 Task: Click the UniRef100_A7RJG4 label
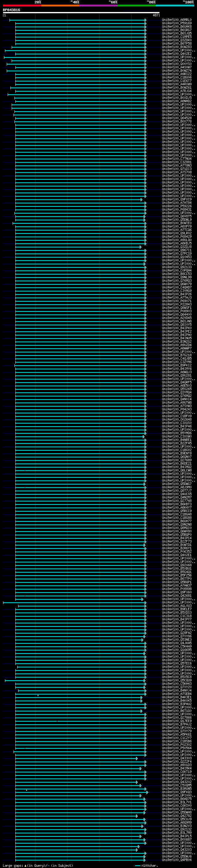coord(176,91)
